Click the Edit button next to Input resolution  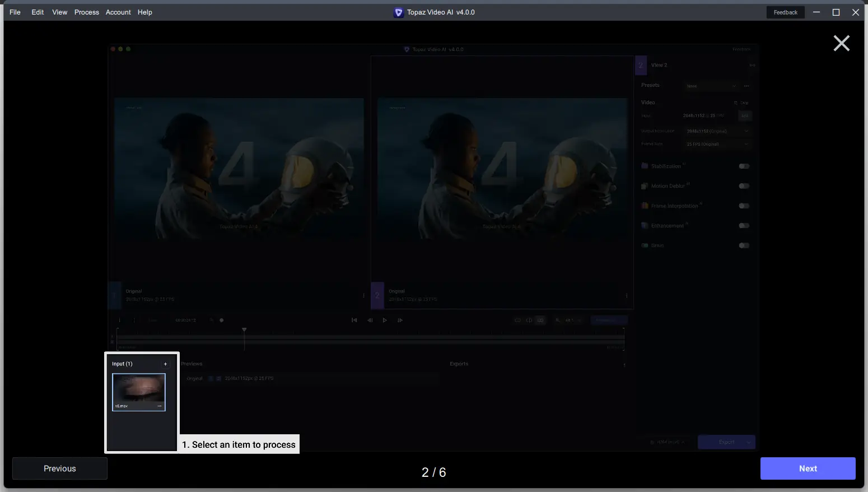pos(744,115)
